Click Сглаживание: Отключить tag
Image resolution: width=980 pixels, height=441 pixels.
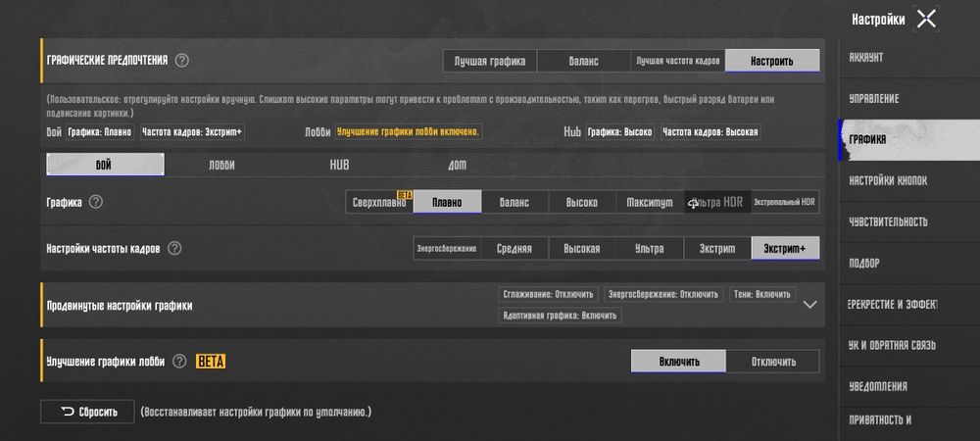point(549,294)
